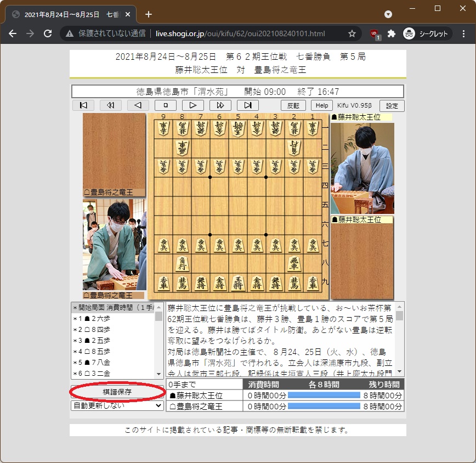This screenshot has width=476, height=463.
Task: Fast-forward through the moves
Action: coord(220,105)
